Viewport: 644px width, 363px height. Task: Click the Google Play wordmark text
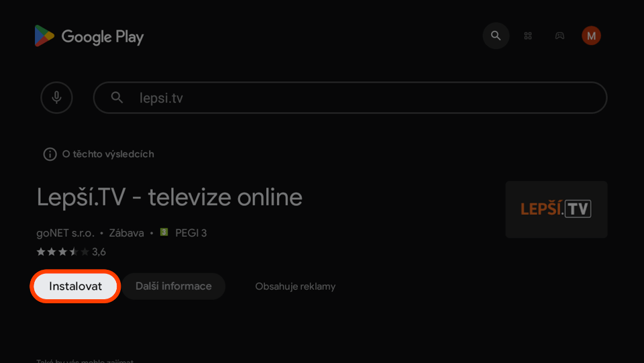pos(103,38)
